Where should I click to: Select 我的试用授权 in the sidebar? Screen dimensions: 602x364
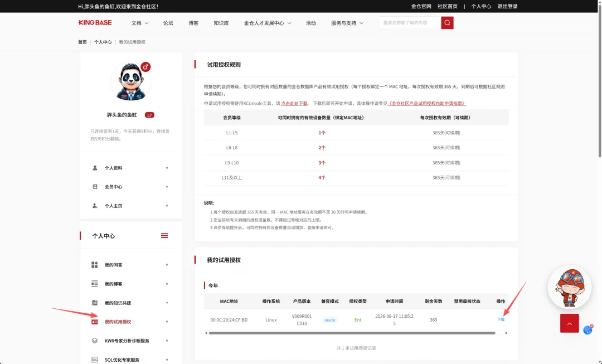pos(118,322)
